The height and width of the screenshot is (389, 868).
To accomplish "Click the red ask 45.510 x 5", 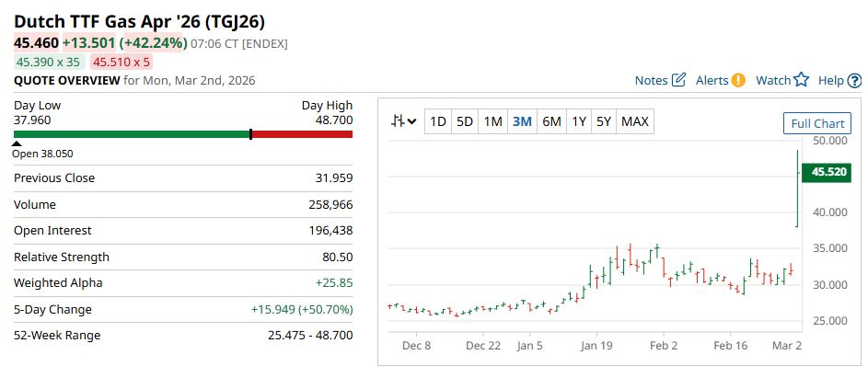I will point(122,62).
